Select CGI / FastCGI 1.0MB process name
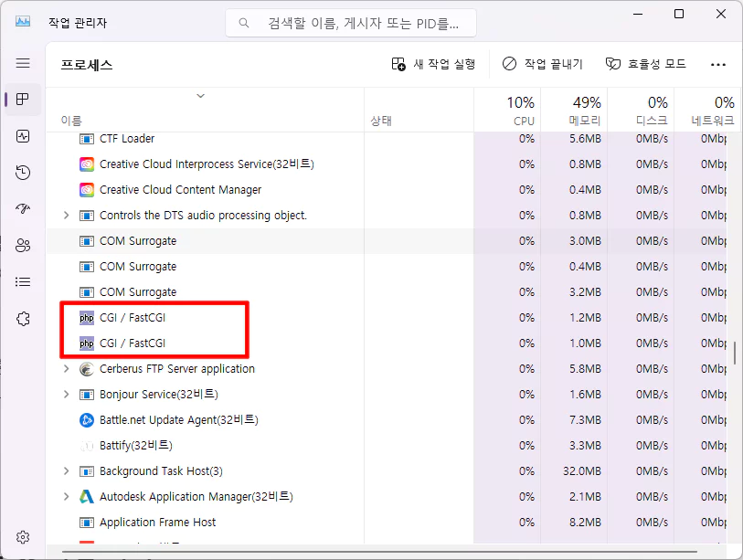743x560 pixels. point(133,343)
